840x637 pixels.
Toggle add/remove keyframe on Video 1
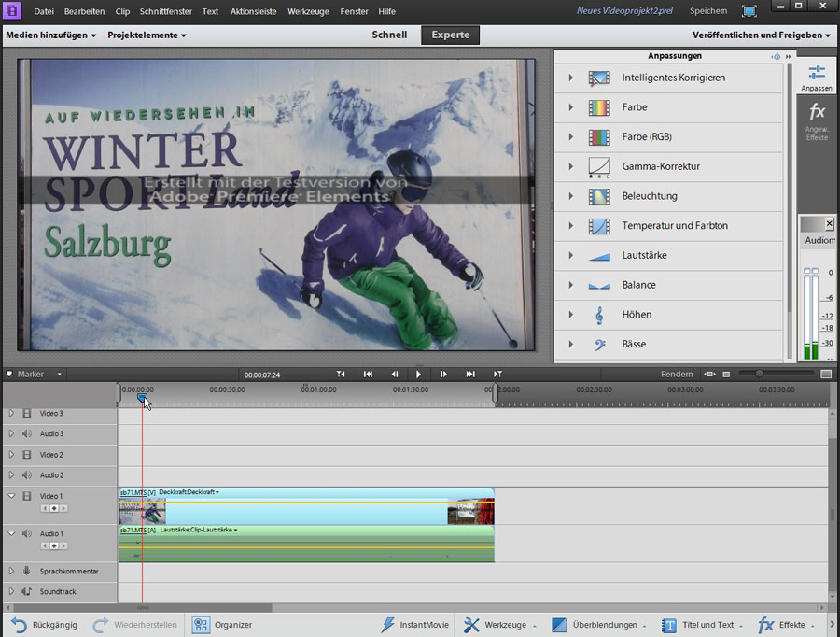[54, 508]
